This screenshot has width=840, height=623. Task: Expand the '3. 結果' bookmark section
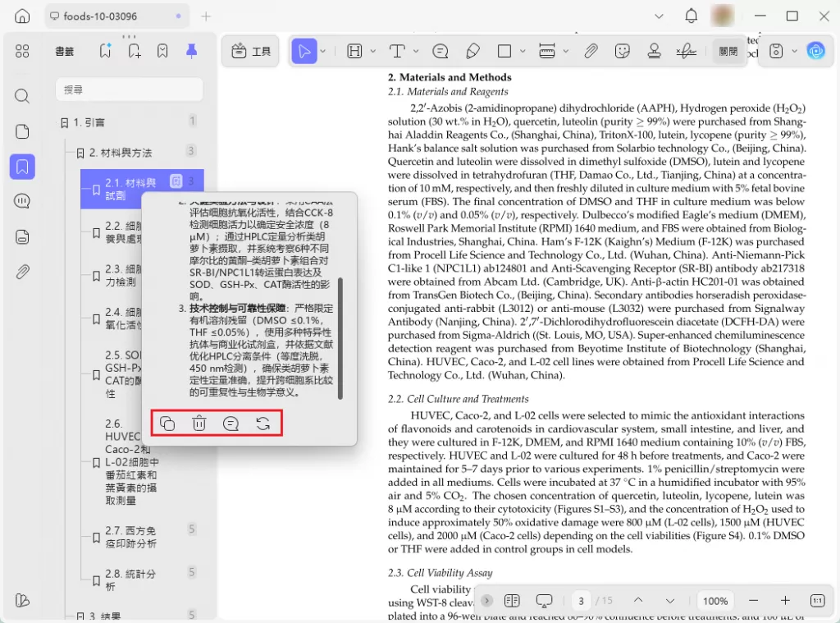tap(80, 615)
